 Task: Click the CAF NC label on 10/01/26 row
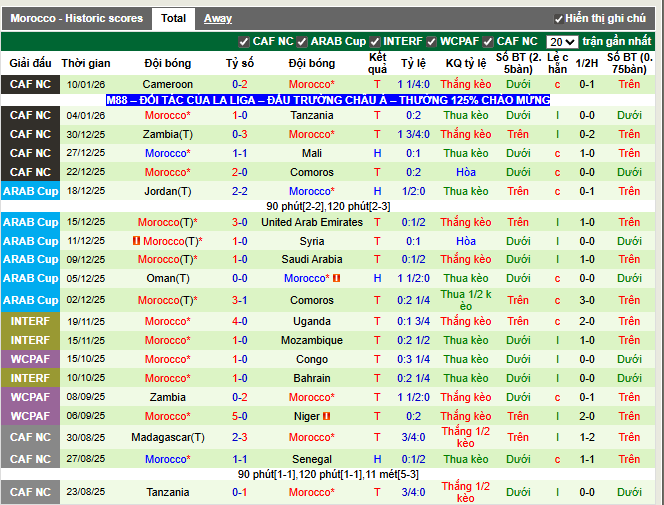click(30, 84)
